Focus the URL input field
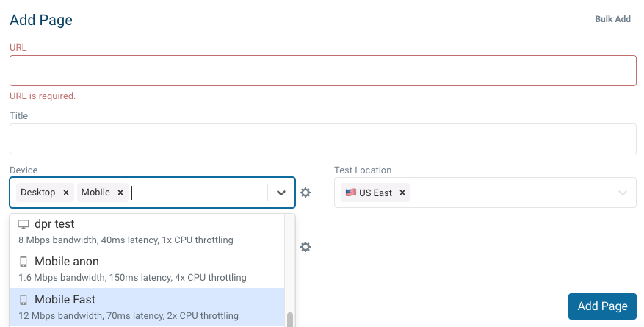This screenshot has height=327, width=644. click(x=322, y=71)
